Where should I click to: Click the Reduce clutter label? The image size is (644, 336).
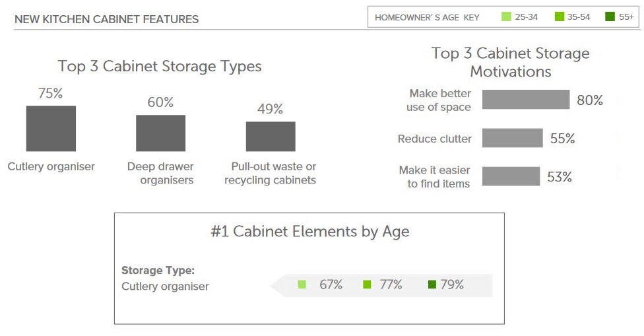[x=435, y=139]
